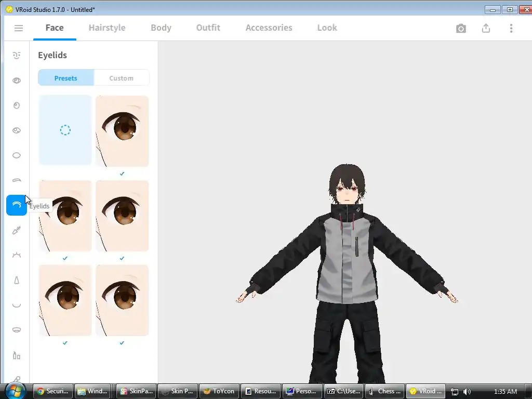Switch to the Body tab
532x399 pixels.
click(x=161, y=28)
